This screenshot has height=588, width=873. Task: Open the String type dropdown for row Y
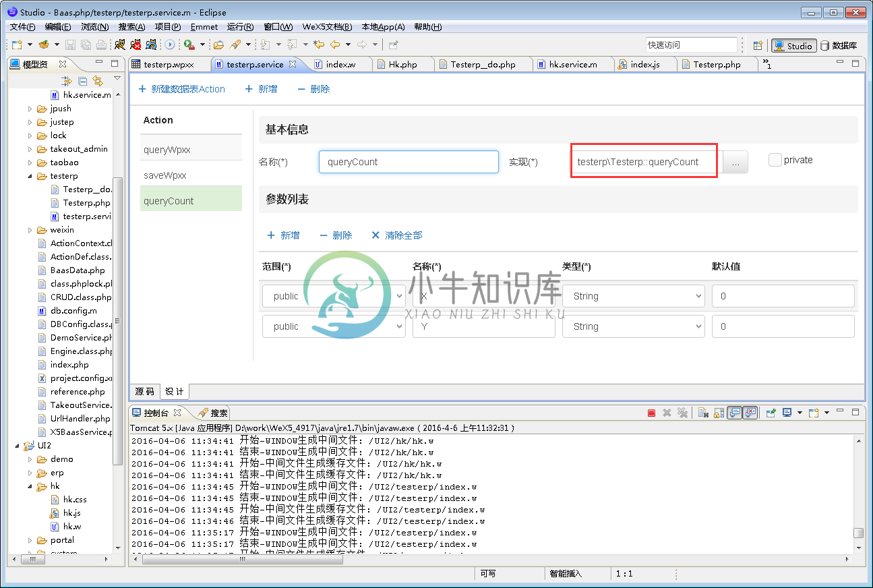click(634, 326)
